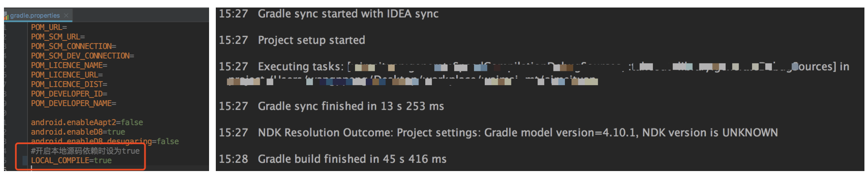Select the gradle.properties editor tab

tap(35, 15)
